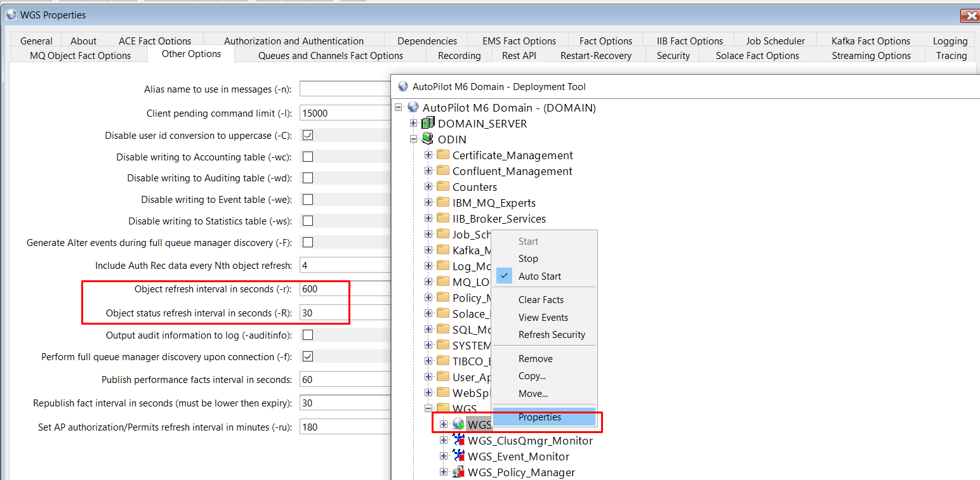Click the WGS_ClusQmgr_Monitor icon
980x480 pixels.
point(458,440)
